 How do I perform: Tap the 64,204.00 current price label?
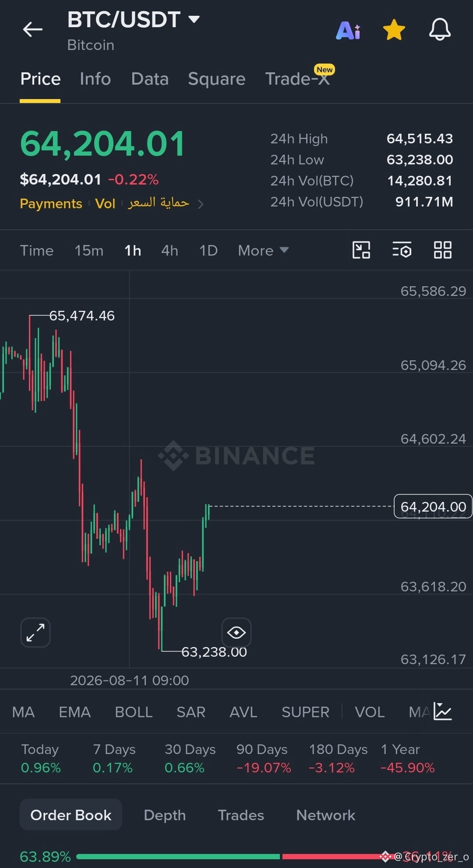click(x=433, y=506)
